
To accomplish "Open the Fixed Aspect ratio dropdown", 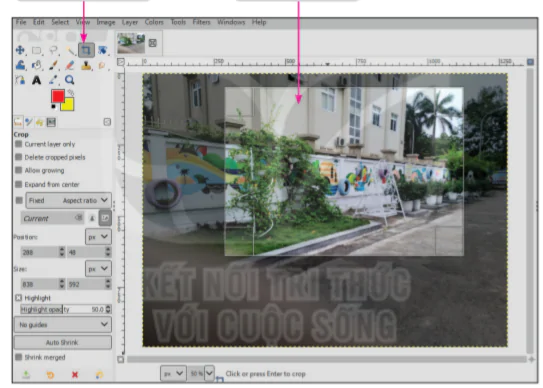I will (x=69, y=201).
